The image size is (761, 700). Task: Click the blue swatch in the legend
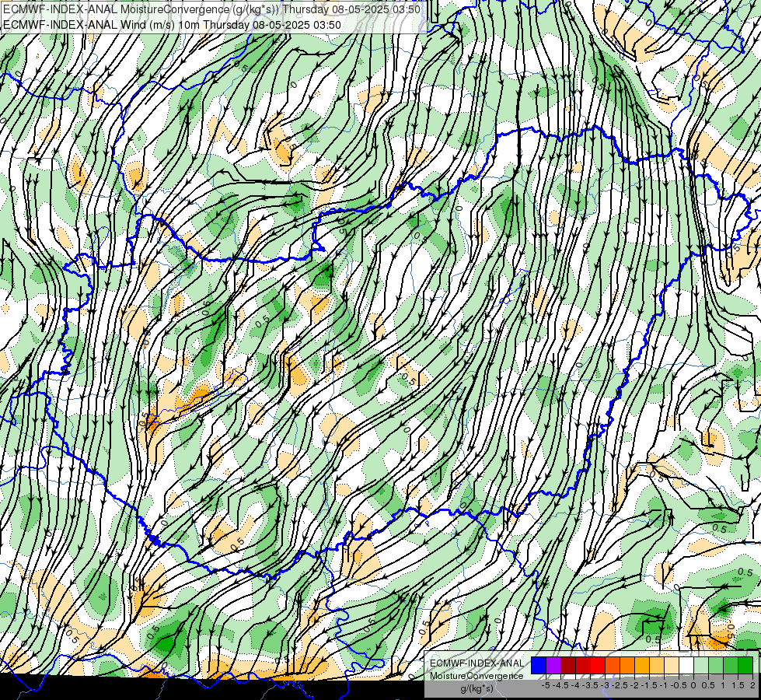539,666
